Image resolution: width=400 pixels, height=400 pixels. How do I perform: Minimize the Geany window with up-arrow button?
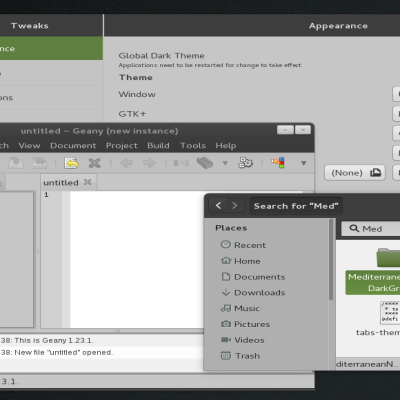pyautogui.click(x=285, y=130)
